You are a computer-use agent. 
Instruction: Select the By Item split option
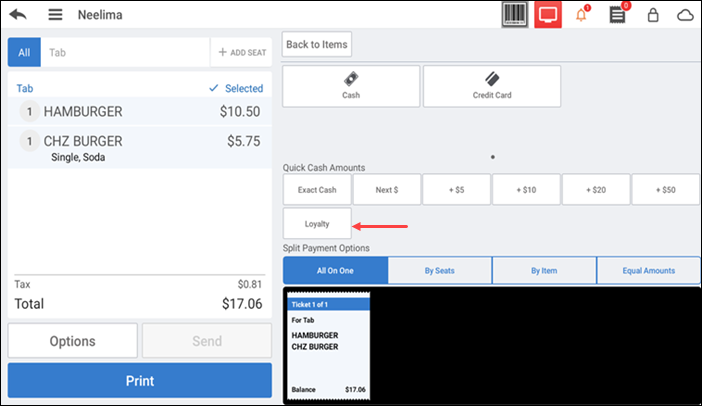coord(544,270)
